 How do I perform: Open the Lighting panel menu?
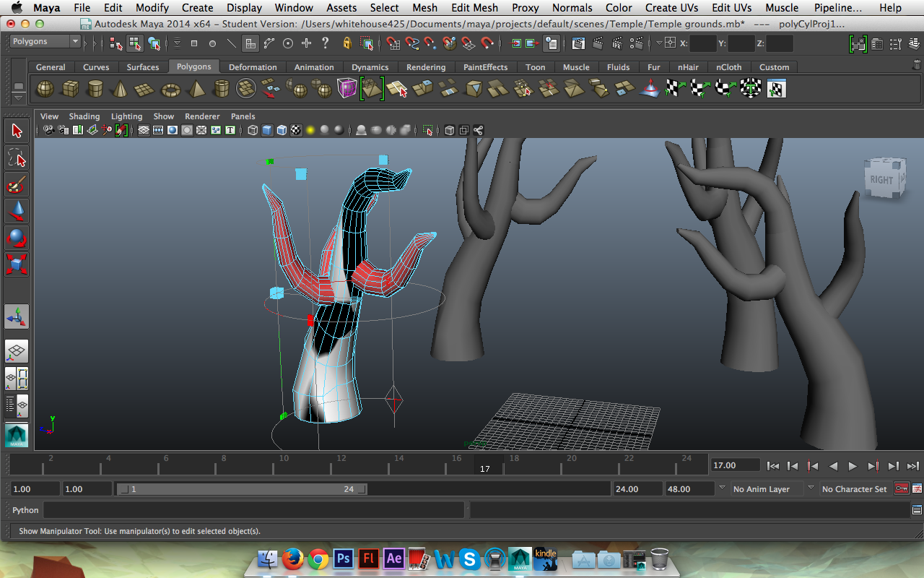(x=126, y=116)
